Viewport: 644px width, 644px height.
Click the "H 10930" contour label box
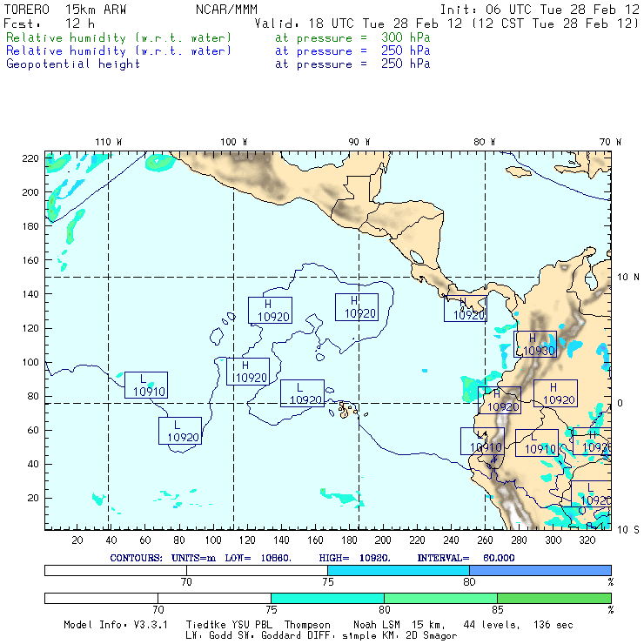[x=535, y=344]
